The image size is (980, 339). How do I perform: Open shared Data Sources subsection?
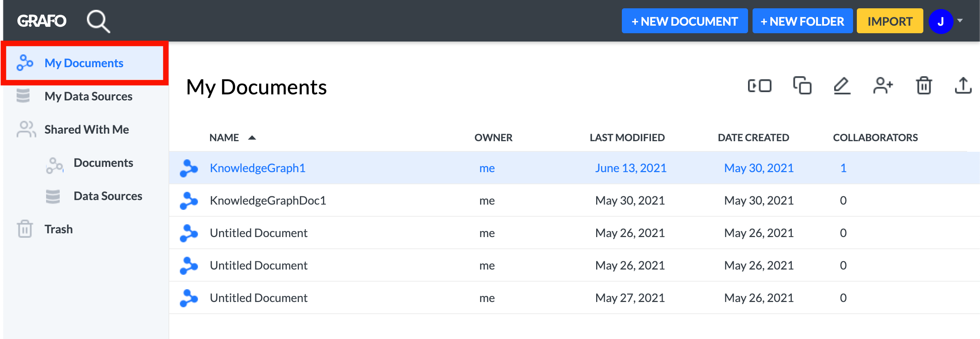(x=108, y=196)
